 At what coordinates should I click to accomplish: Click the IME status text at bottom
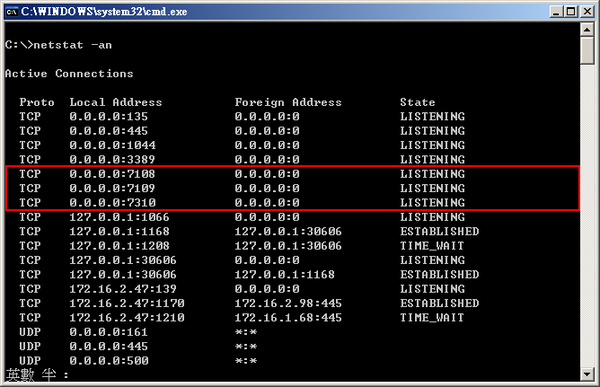(x=37, y=375)
